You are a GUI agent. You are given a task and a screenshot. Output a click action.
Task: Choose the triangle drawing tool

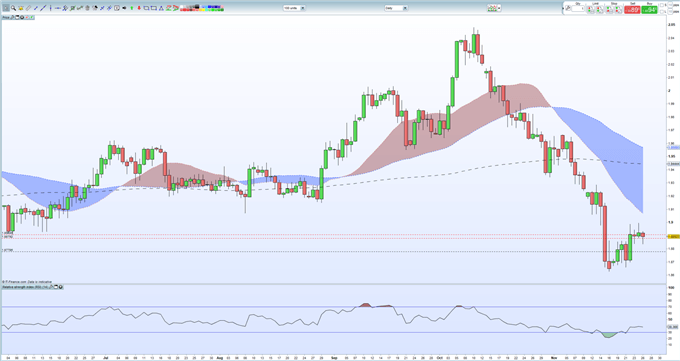pyautogui.click(x=161, y=8)
